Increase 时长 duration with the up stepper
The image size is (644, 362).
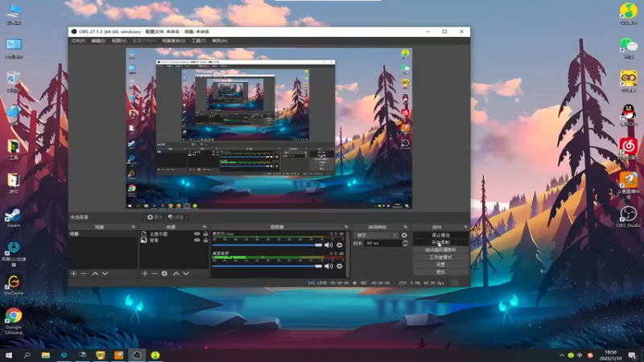point(405,242)
